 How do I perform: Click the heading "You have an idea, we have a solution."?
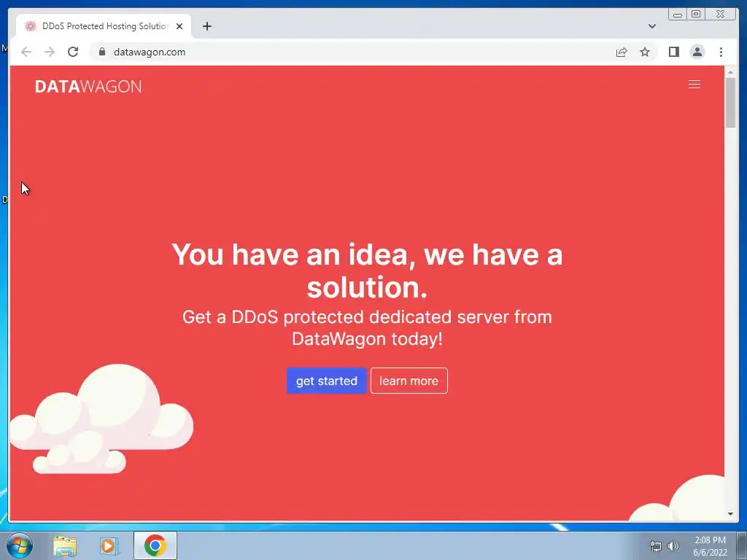(x=367, y=271)
